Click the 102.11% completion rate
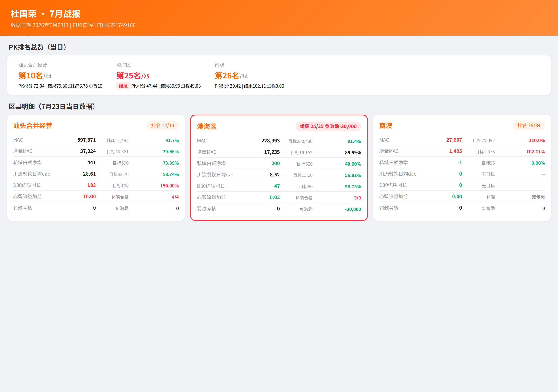The image size is (558, 392). point(536,152)
